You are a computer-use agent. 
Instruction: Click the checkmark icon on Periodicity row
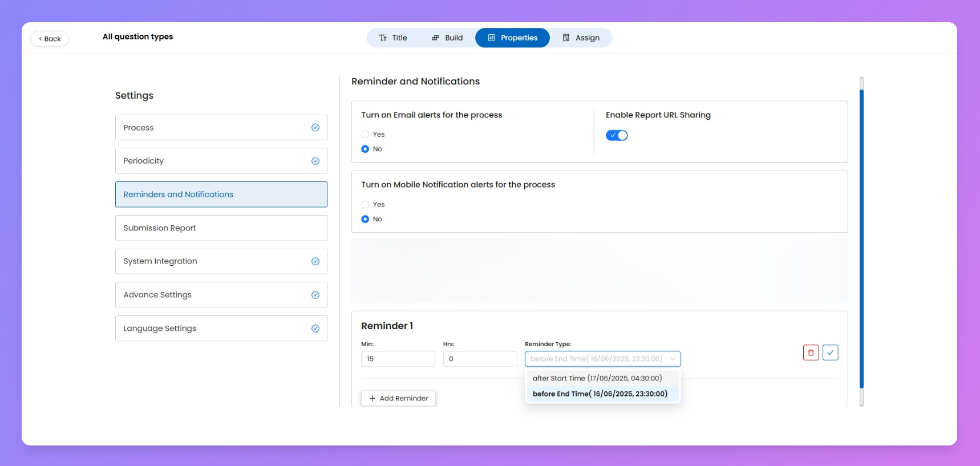pyautogui.click(x=315, y=161)
